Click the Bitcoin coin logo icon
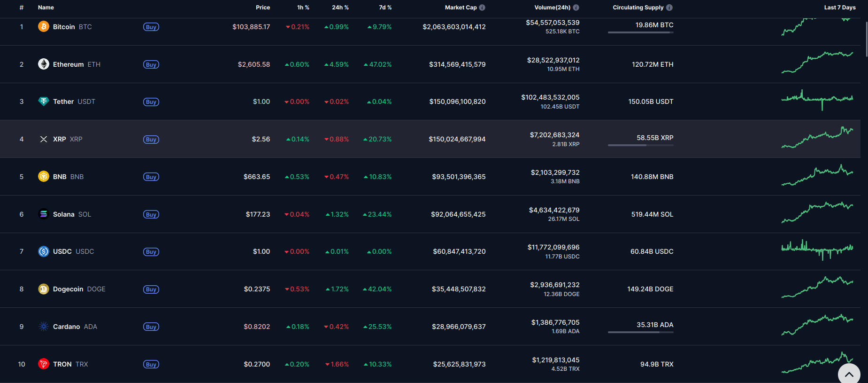 (x=44, y=27)
